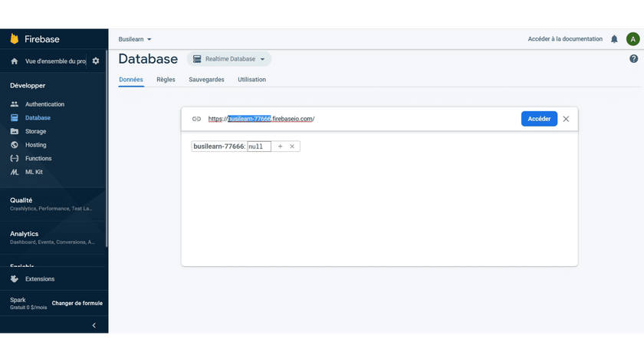Image resolution: width=644 pixels, height=362 pixels.
Task: Click Vue d'ensemble du projet
Action: pos(55,61)
